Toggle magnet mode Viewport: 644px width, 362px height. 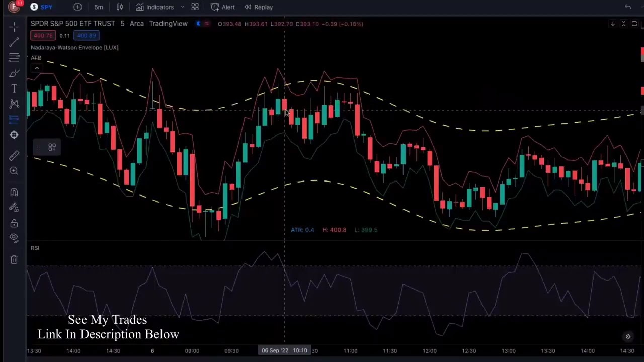(14, 192)
